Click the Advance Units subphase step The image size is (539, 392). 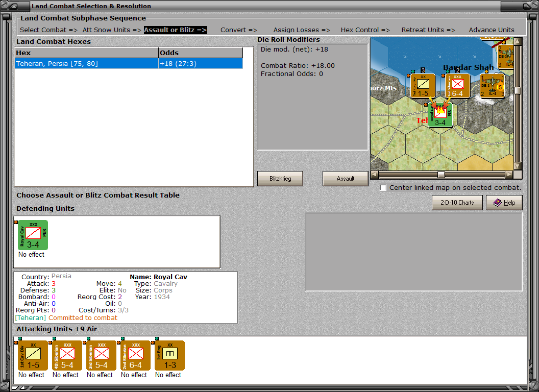492,30
